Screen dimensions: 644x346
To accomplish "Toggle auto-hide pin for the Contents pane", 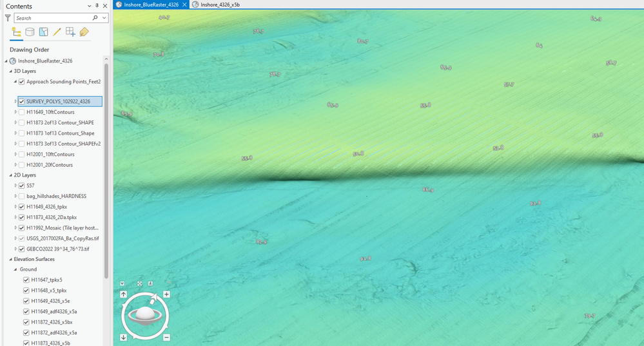I will [x=97, y=6].
